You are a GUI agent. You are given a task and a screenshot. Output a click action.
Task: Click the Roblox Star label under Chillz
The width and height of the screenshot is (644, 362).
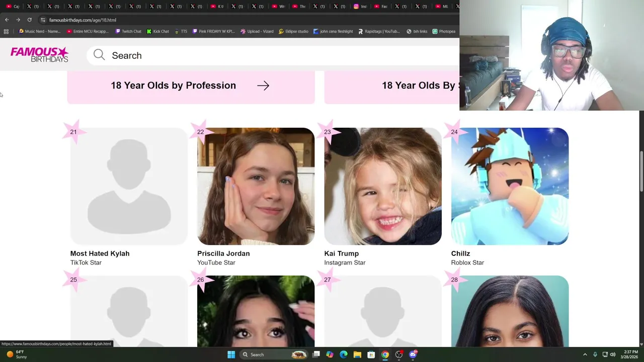point(467,262)
